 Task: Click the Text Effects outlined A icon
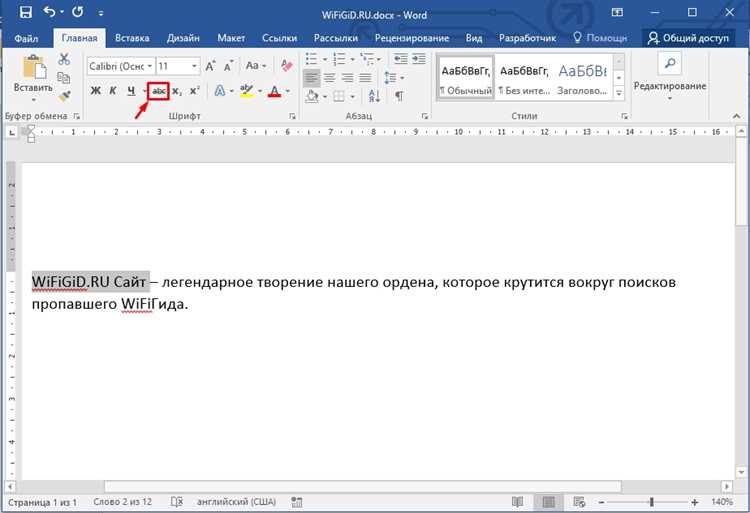click(220, 91)
